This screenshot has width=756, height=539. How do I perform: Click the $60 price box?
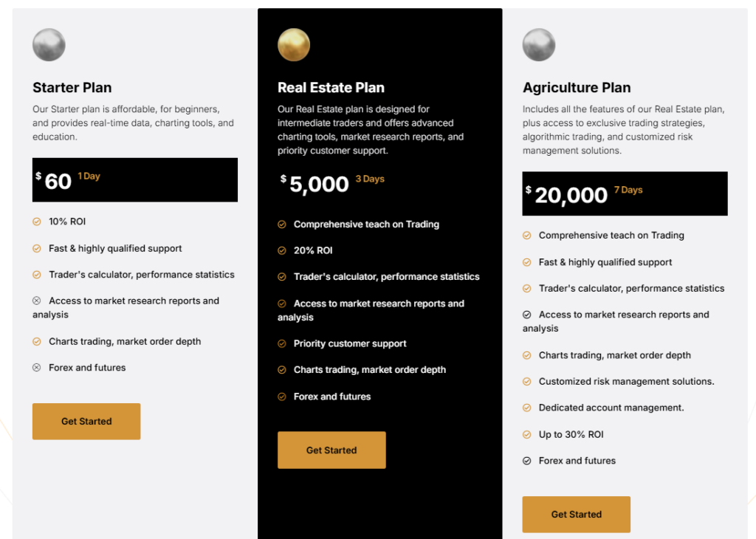(x=135, y=180)
